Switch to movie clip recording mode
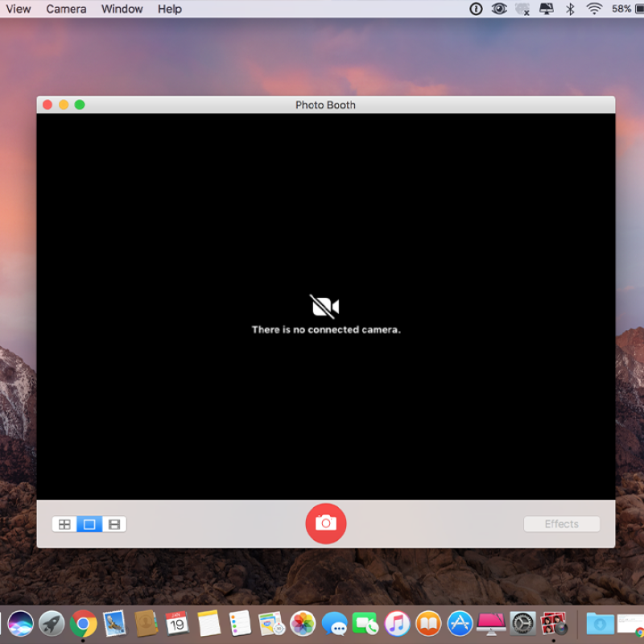The width and height of the screenshot is (644, 644). click(114, 524)
